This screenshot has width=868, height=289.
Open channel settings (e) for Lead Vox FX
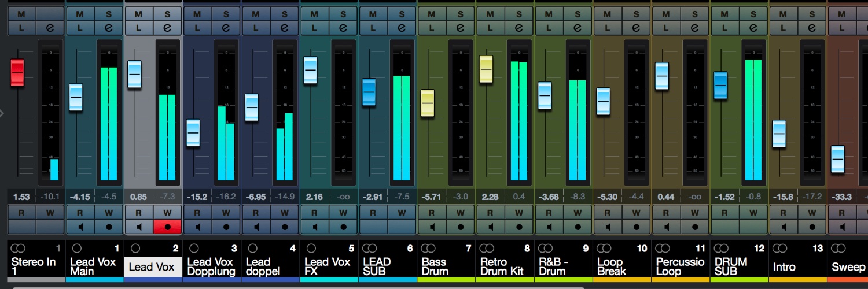(x=343, y=27)
